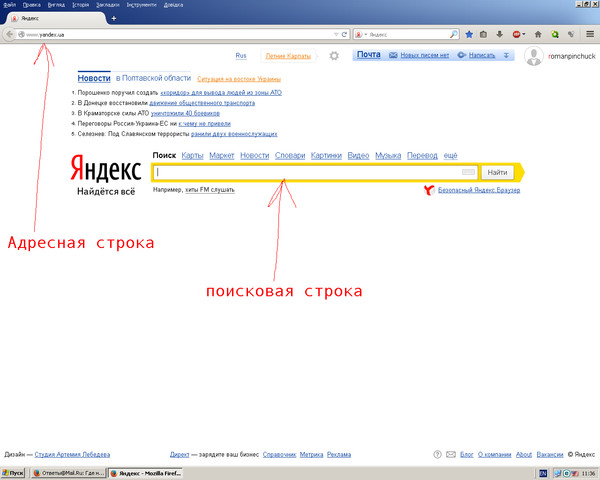The width and height of the screenshot is (600, 480).
Task: Click the user avatar picture
Action: point(534,56)
